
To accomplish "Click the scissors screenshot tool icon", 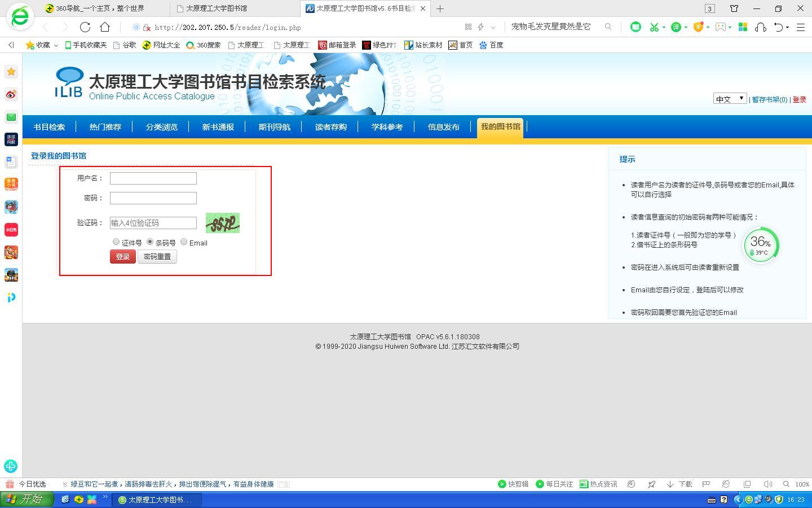I will tap(654, 27).
